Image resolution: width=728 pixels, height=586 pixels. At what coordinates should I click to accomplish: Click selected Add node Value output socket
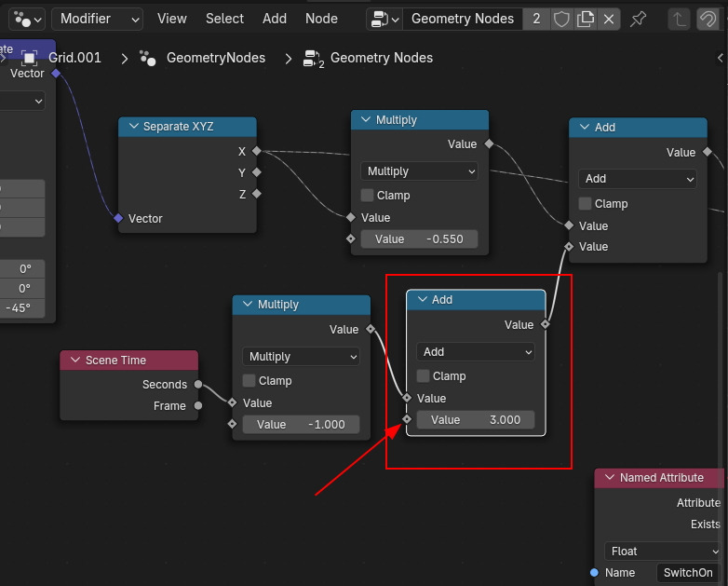(x=546, y=324)
